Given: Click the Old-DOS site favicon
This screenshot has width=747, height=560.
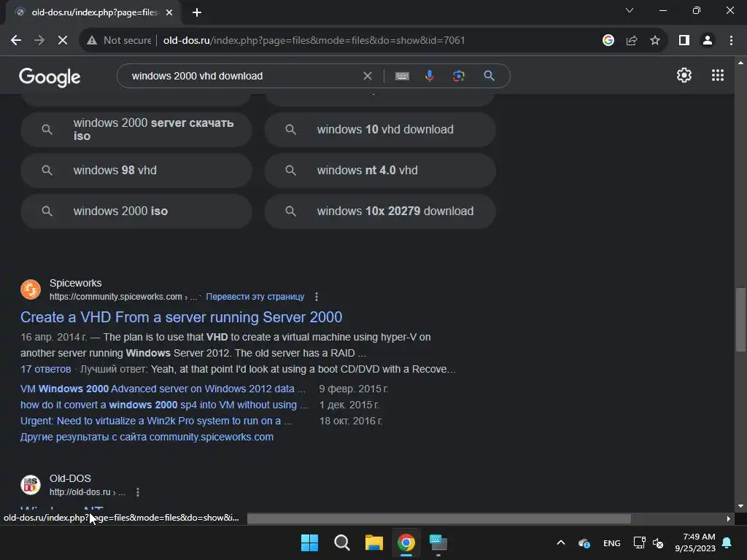Looking at the screenshot, I should point(31,485).
